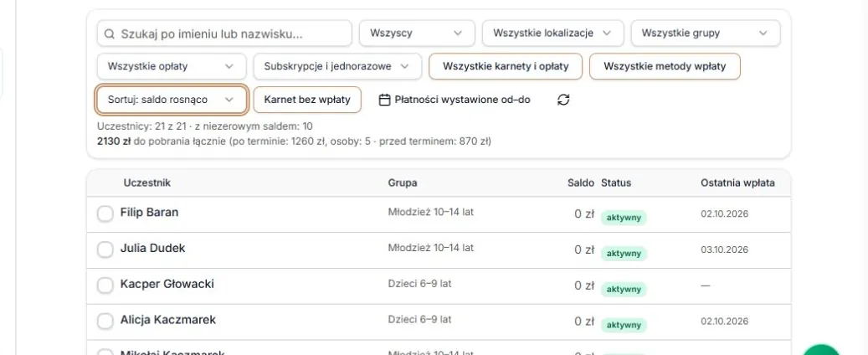Open Płatności wystawione od–do date picker

point(455,100)
